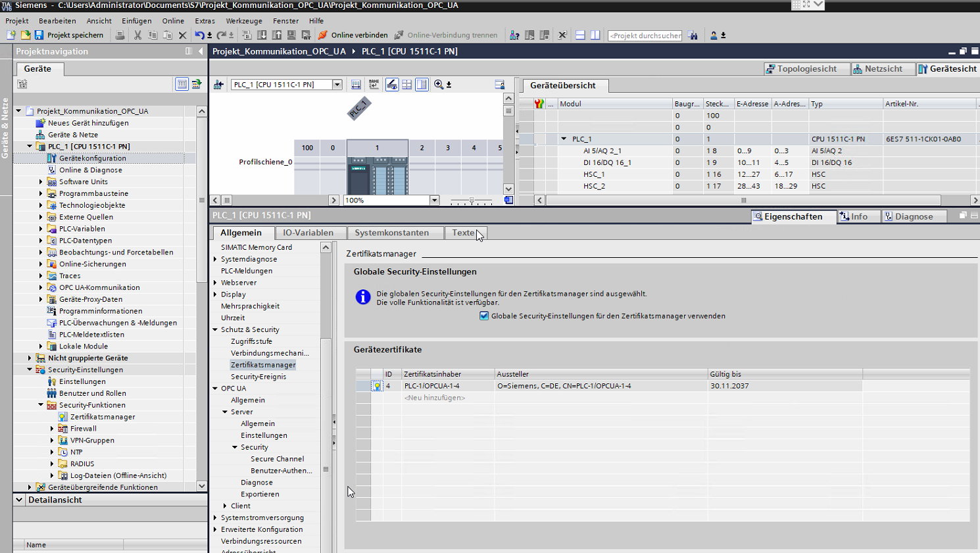Click the zoom magnifier icon in device view

439,84
